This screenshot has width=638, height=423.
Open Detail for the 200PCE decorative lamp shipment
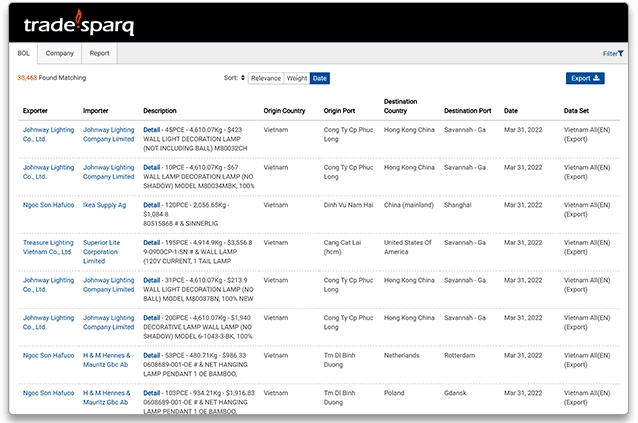(x=151, y=318)
